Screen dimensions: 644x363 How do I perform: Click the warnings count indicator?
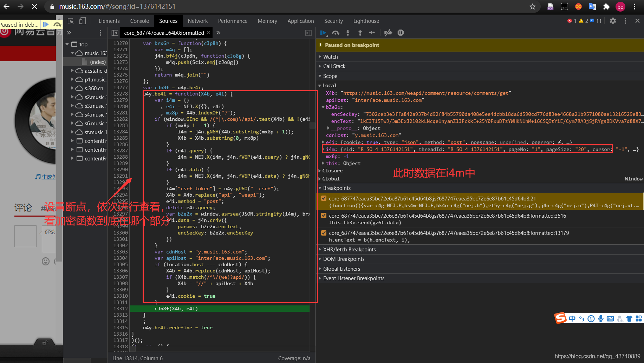584,21
